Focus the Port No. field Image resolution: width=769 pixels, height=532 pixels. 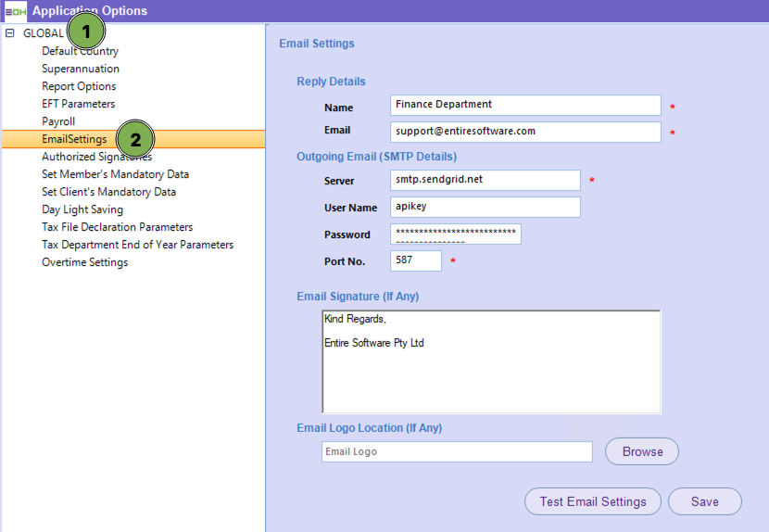click(x=415, y=261)
